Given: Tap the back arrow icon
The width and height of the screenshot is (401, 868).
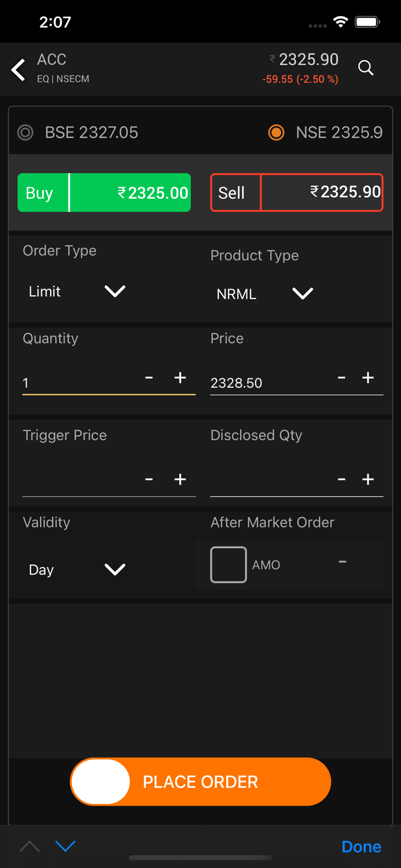Looking at the screenshot, I should [x=18, y=70].
